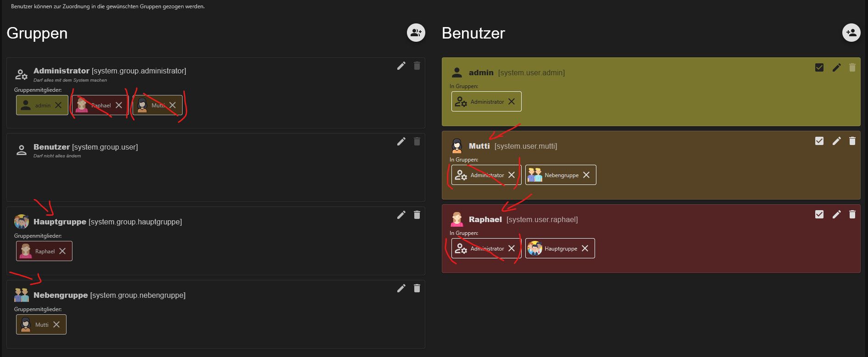The image size is (868, 357).
Task: Edit the Benutzer group with pencil icon
Action: coord(401,141)
